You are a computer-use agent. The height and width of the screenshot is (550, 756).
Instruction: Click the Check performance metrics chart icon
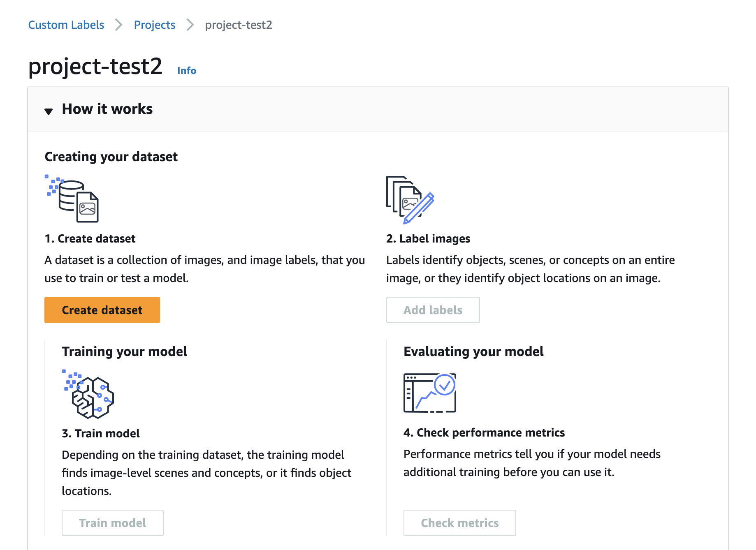coord(430,393)
